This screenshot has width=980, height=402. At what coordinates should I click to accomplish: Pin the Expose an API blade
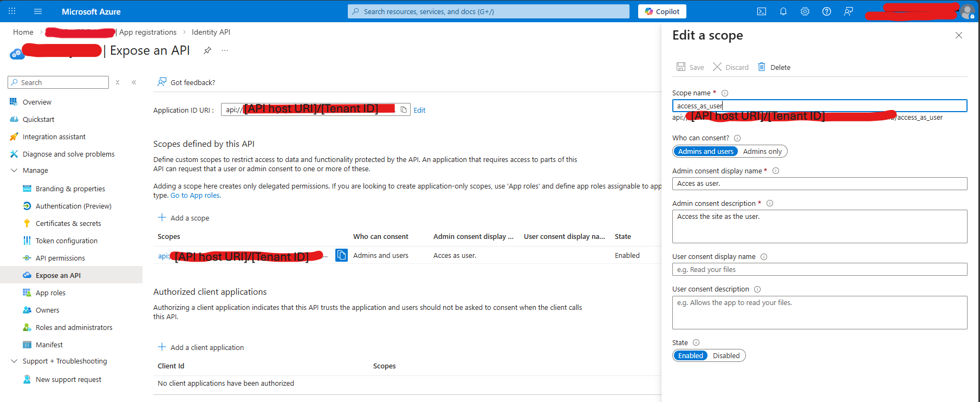[x=207, y=50]
